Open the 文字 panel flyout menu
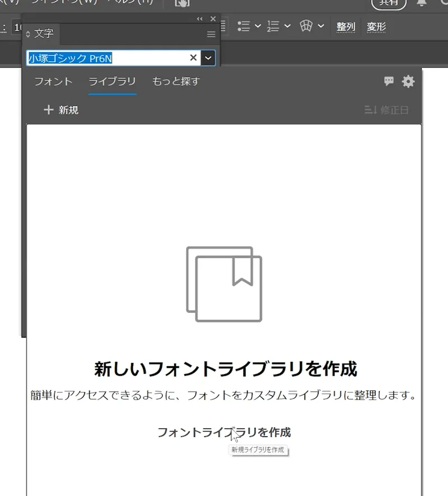448x496 pixels. click(211, 34)
